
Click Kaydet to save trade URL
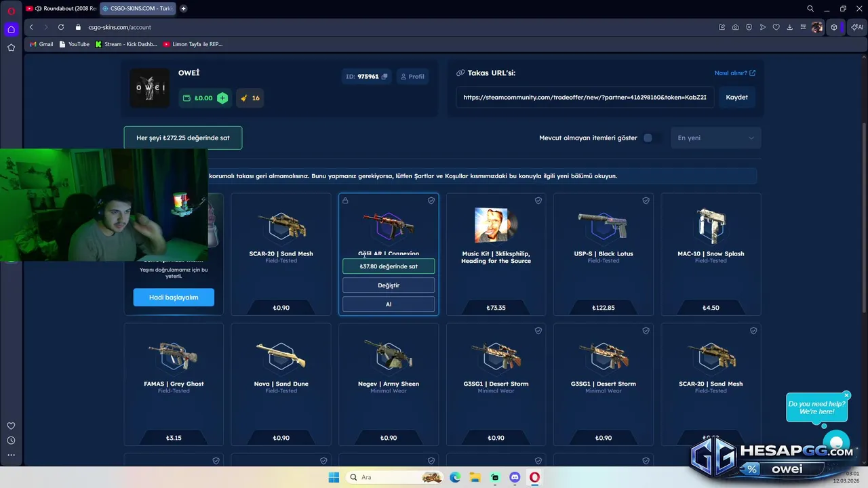pyautogui.click(x=736, y=97)
